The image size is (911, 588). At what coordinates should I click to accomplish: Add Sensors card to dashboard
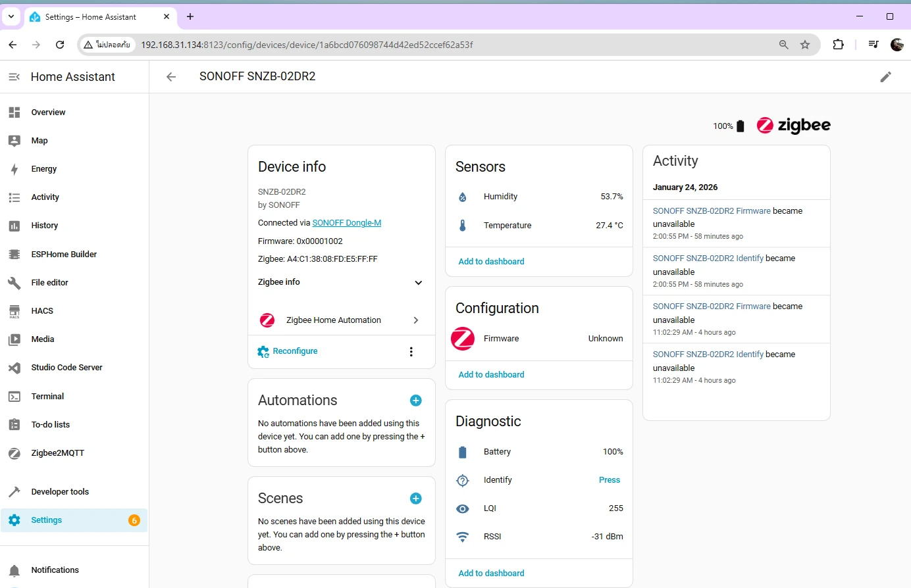[491, 262]
